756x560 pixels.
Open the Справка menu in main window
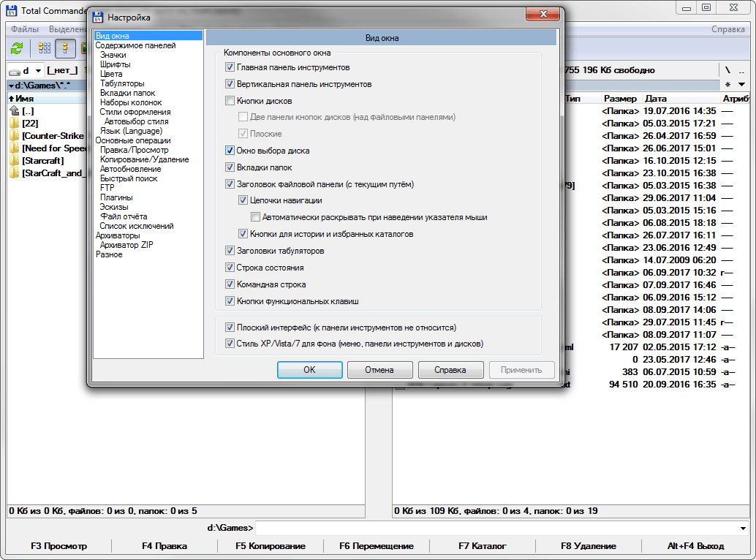[x=728, y=29]
